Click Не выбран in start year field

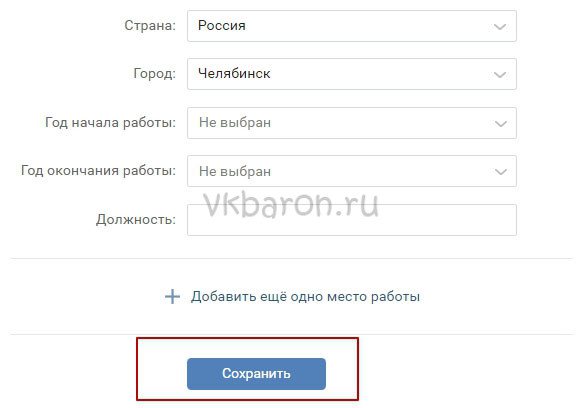pos(235,122)
